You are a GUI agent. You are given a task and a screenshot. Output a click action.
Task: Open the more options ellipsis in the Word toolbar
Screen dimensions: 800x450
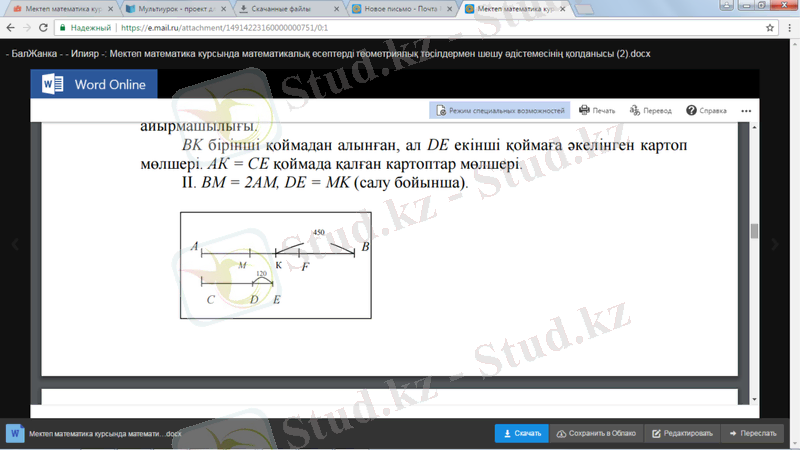click(746, 111)
